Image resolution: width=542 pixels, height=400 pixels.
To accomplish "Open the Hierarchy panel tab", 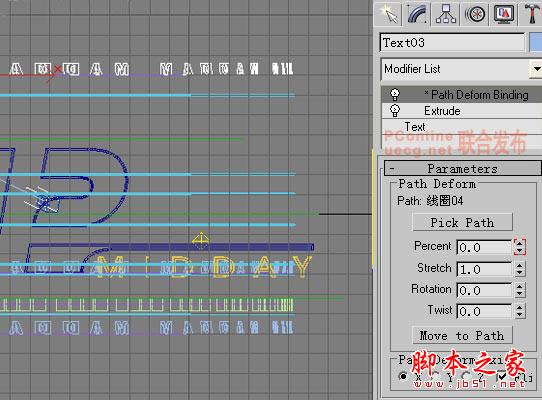I will click(x=446, y=14).
